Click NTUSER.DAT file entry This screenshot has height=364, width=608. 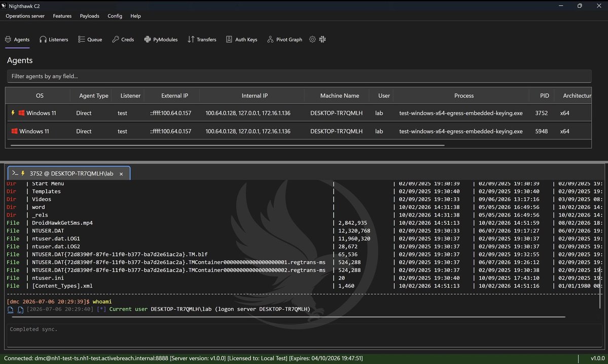(x=48, y=231)
